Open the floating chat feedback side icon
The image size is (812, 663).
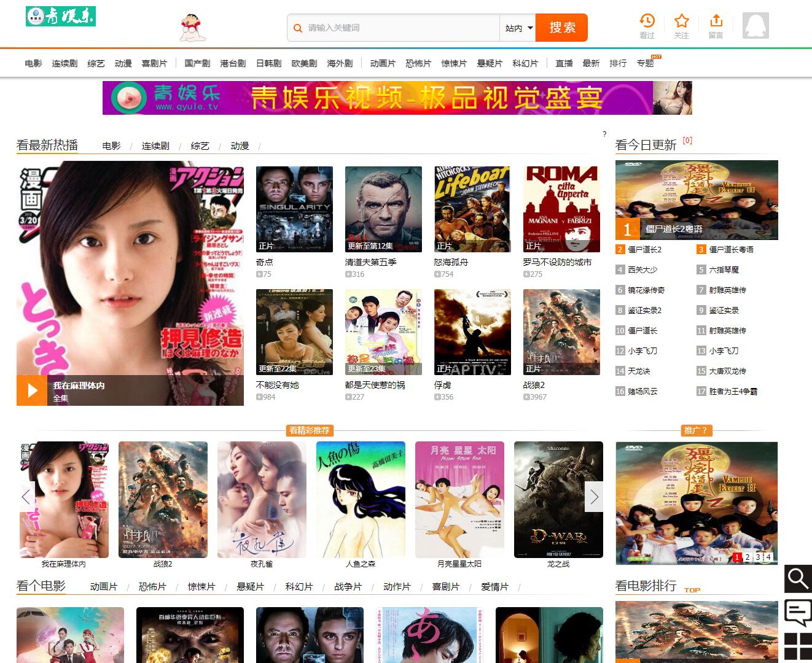pyautogui.click(x=798, y=613)
